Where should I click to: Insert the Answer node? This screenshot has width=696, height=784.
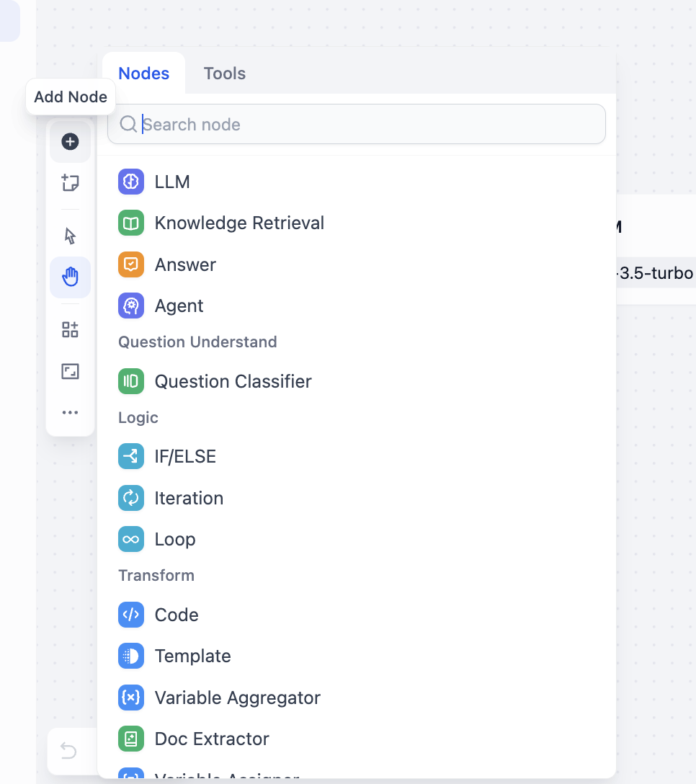tap(185, 264)
